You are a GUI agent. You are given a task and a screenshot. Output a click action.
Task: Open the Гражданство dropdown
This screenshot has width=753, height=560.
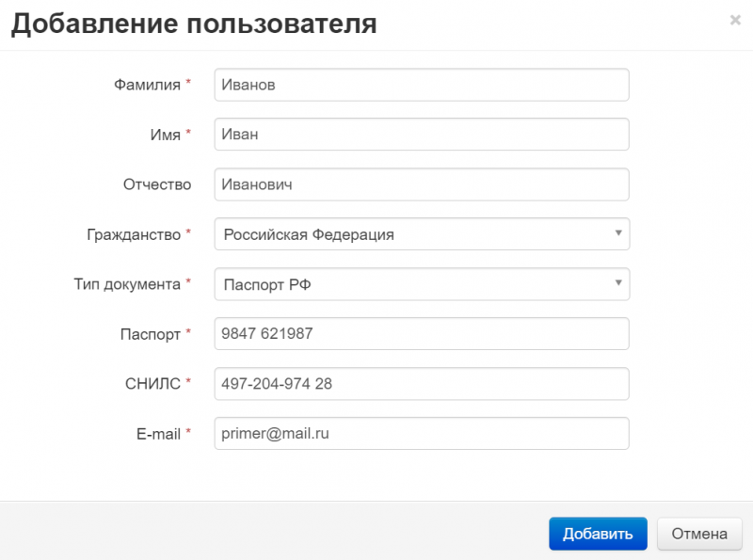(421, 234)
